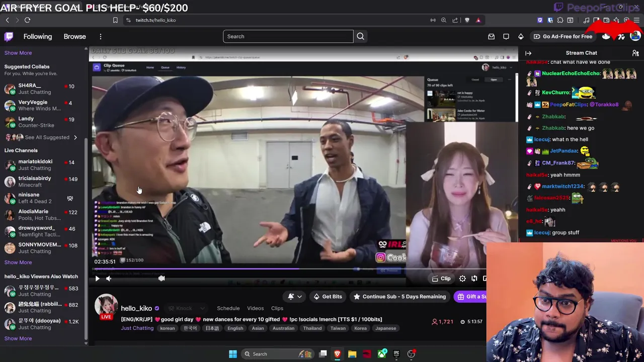Image resolution: width=644 pixels, height=362 pixels.
Task: Open the Following tab
Action: 38,36
